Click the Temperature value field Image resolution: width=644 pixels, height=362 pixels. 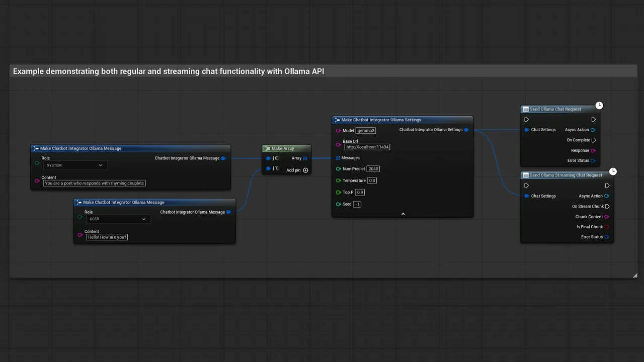click(372, 180)
